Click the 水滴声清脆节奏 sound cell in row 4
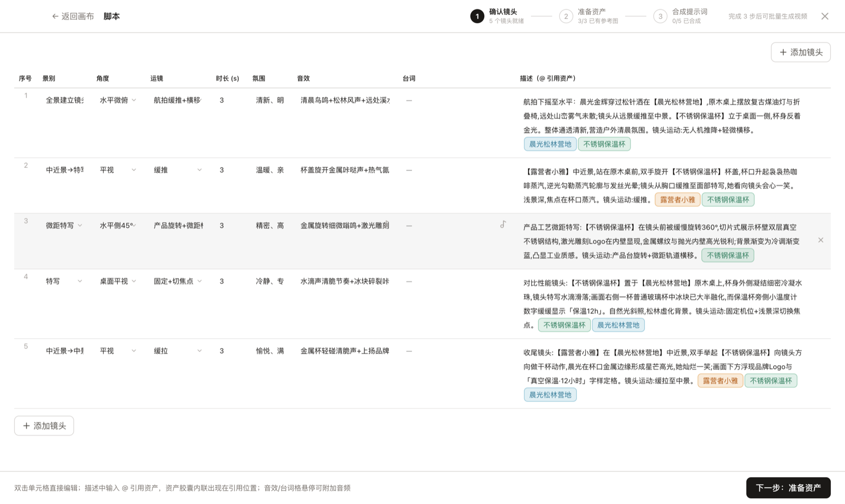This screenshot has height=504, width=845. coord(345,281)
